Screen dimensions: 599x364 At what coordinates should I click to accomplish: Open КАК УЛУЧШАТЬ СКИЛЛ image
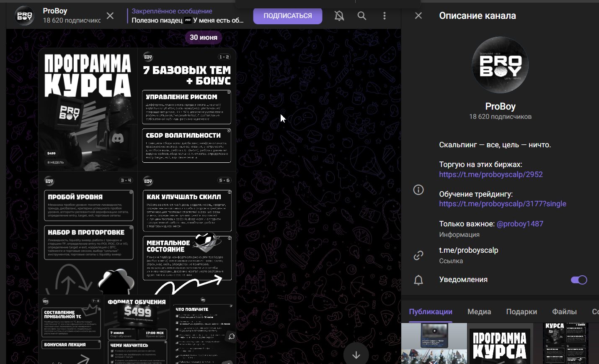point(187,233)
